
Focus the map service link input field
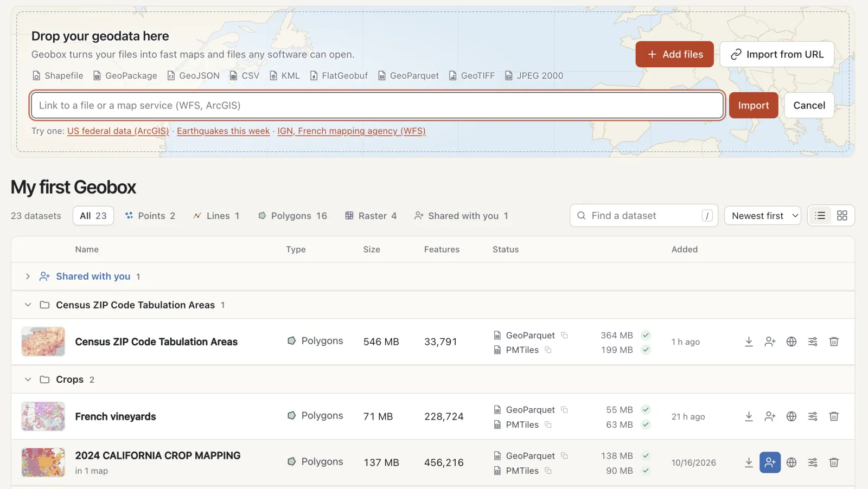click(x=377, y=105)
